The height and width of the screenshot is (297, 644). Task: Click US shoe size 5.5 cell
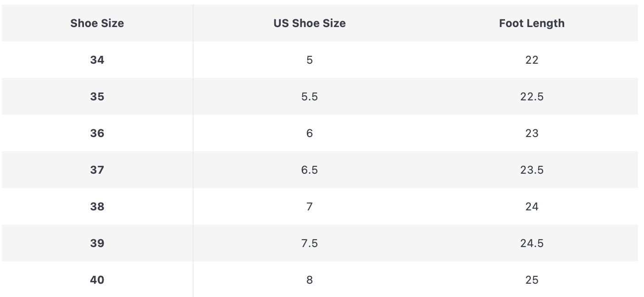click(310, 97)
